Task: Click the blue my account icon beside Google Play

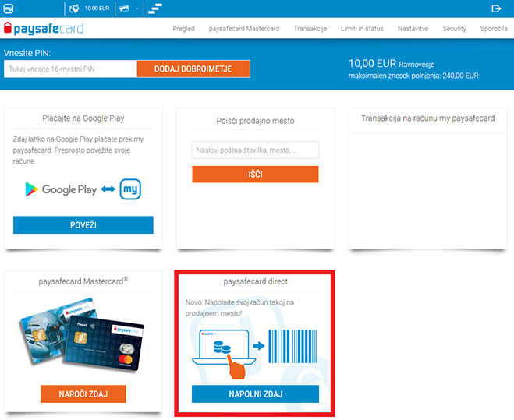Action: (130, 189)
